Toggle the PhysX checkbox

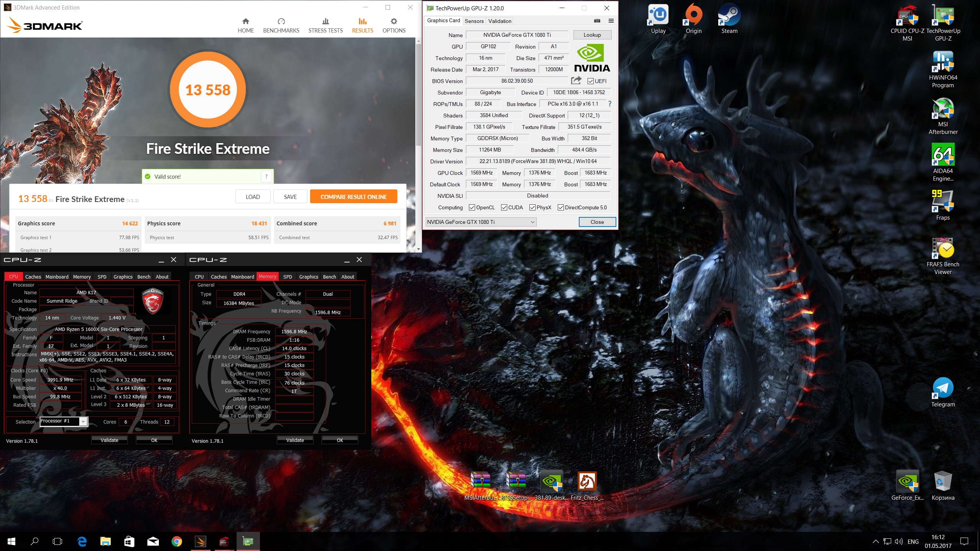coord(532,207)
